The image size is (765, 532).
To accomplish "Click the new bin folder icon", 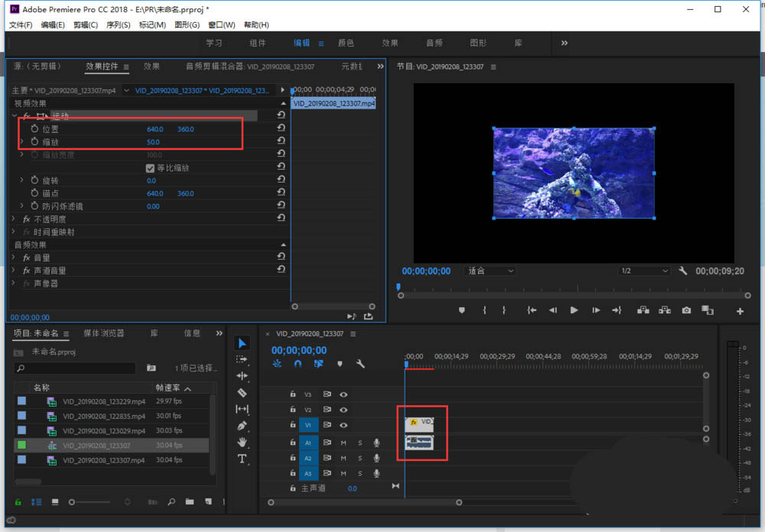I will point(189,501).
